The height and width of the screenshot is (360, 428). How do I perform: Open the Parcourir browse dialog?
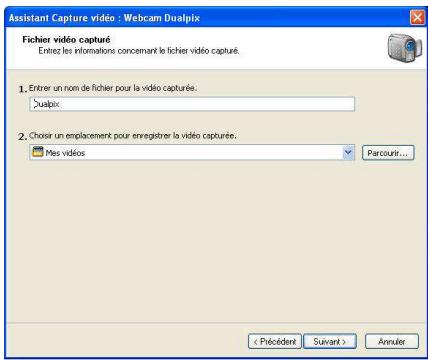pos(388,153)
